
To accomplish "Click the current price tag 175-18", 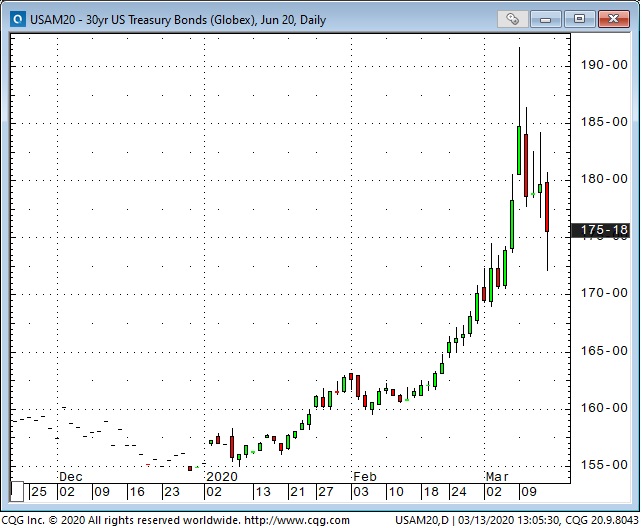I will pyautogui.click(x=600, y=230).
